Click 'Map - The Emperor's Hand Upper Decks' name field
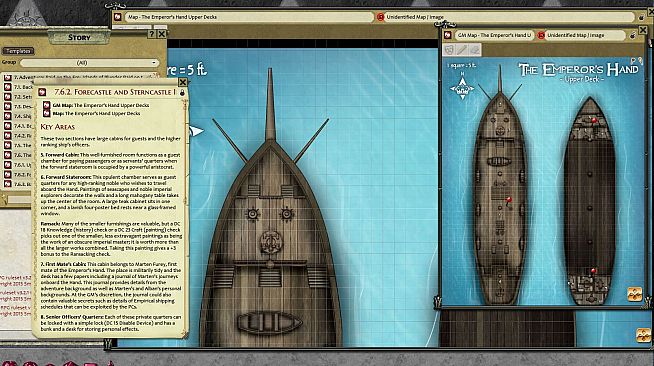This screenshot has width=654, height=366. (249, 17)
